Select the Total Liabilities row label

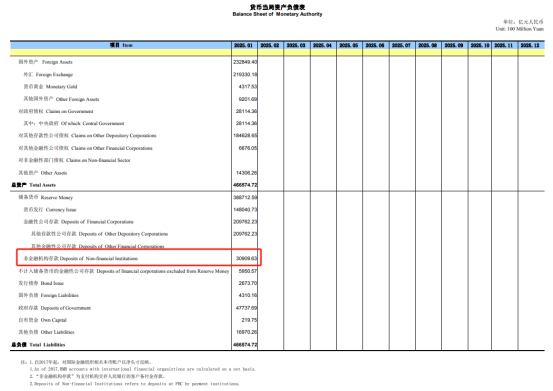click(x=38, y=345)
